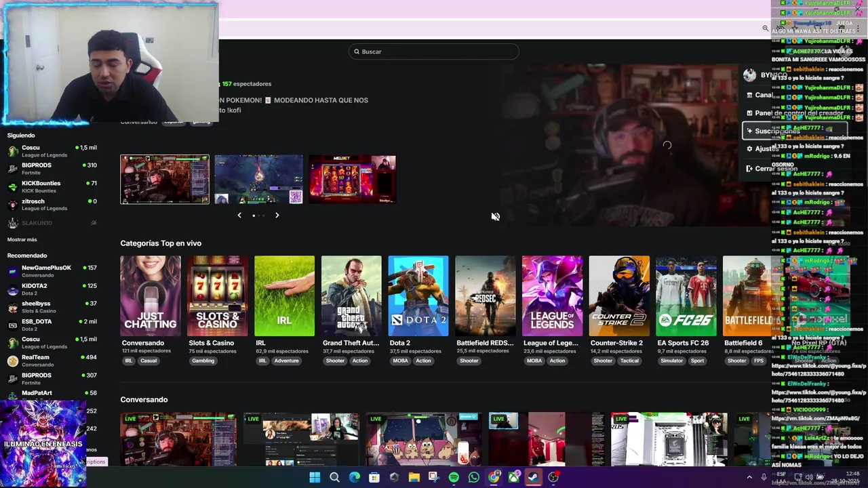Open the Windows Start menu
The image size is (868, 488).
(x=315, y=477)
